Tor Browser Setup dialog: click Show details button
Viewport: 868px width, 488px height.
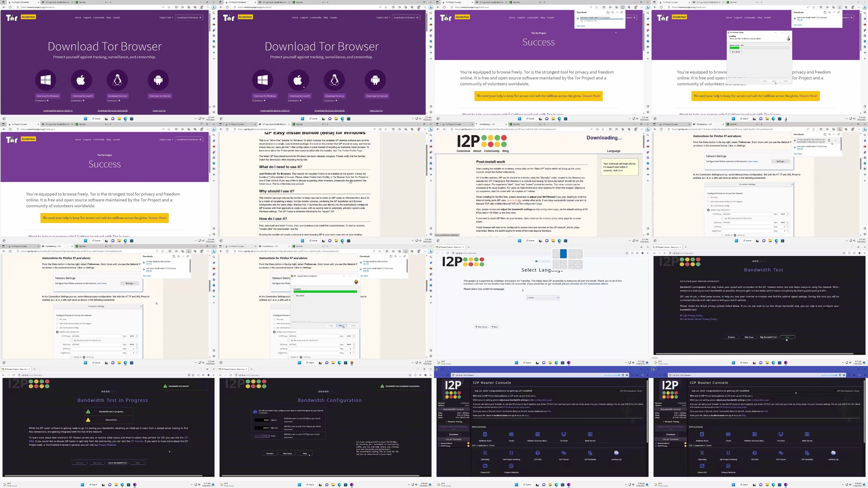click(x=736, y=52)
